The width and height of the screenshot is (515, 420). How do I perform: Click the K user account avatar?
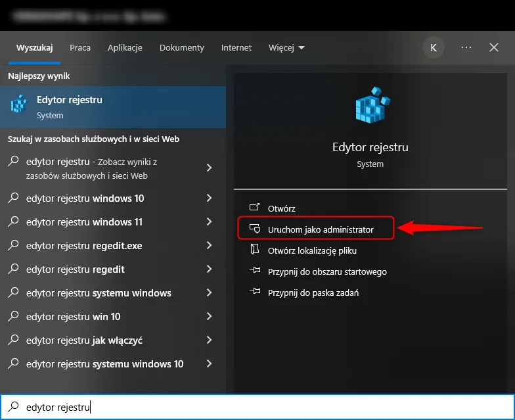tap(434, 47)
